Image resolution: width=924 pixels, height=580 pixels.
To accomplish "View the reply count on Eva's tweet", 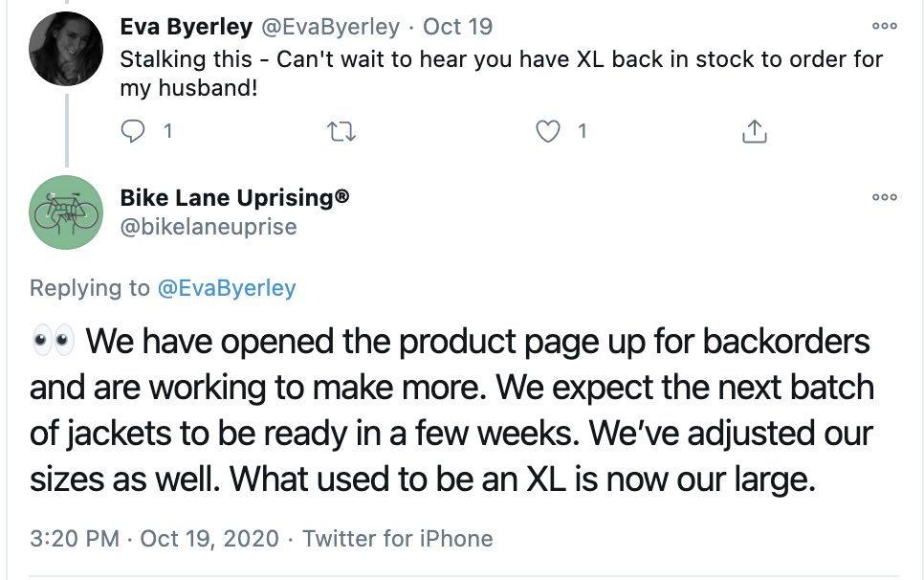I will [167, 131].
